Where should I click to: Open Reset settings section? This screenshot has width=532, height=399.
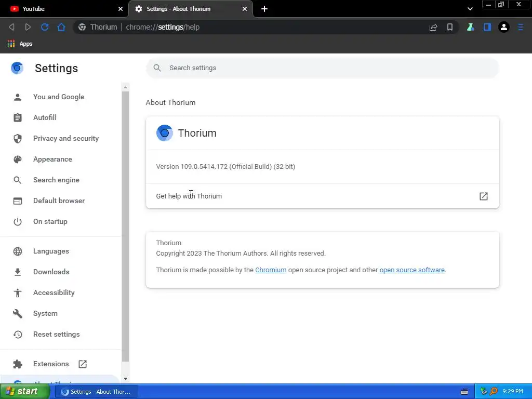tap(56, 335)
